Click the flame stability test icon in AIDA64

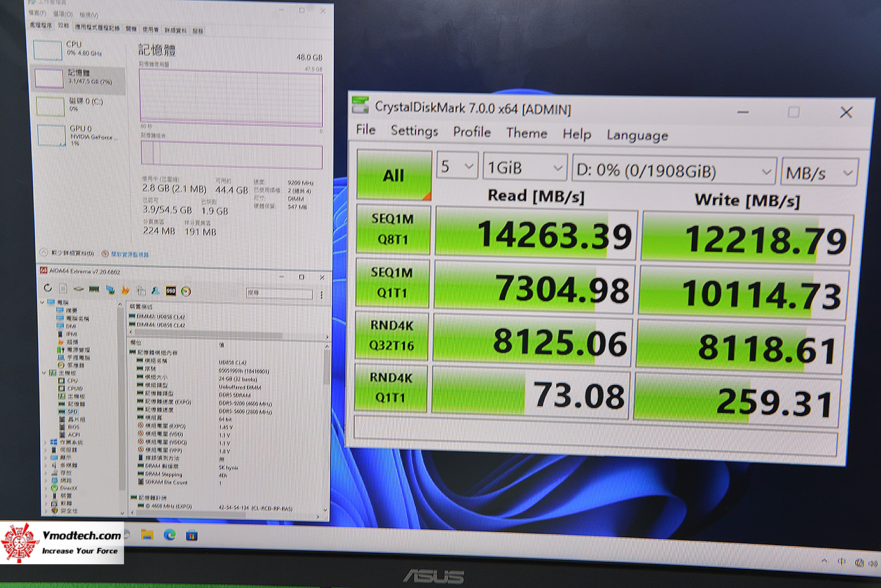tap(125, 290)
